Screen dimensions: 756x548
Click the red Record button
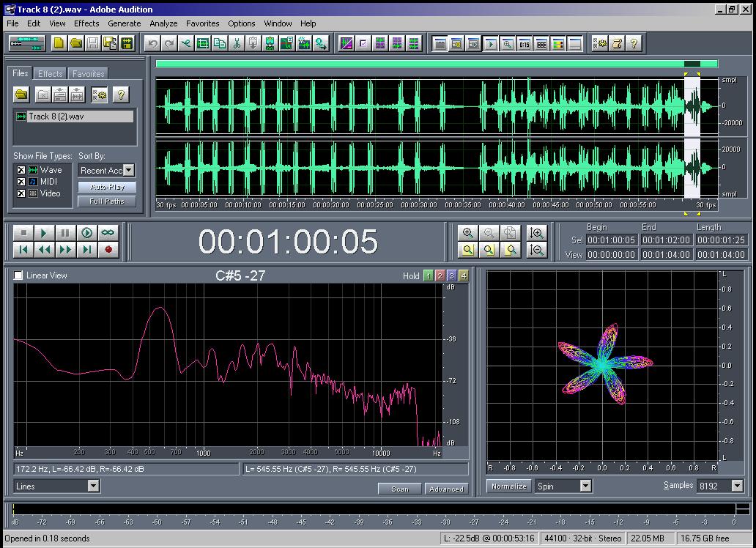108,250
